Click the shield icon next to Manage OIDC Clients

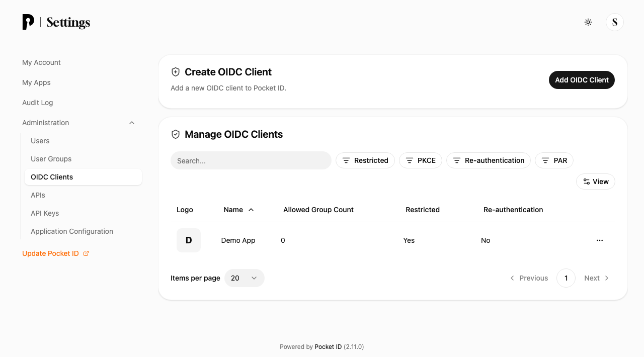[x=176, y=134]
